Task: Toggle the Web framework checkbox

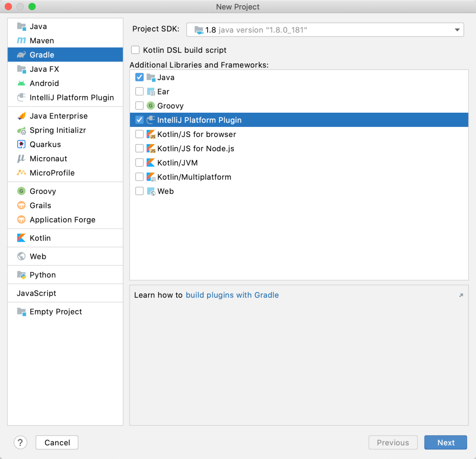Action: (x=139, y=191)
